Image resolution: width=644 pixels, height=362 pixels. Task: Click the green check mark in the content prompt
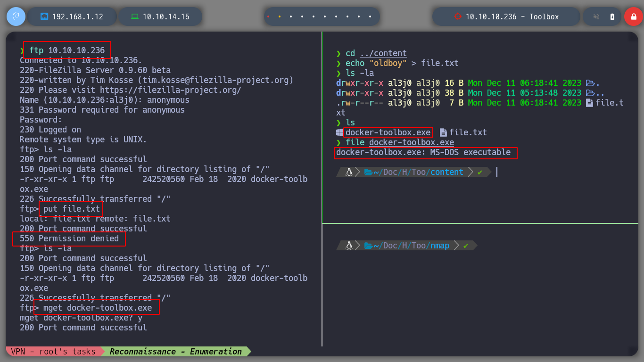pos(480,173)
